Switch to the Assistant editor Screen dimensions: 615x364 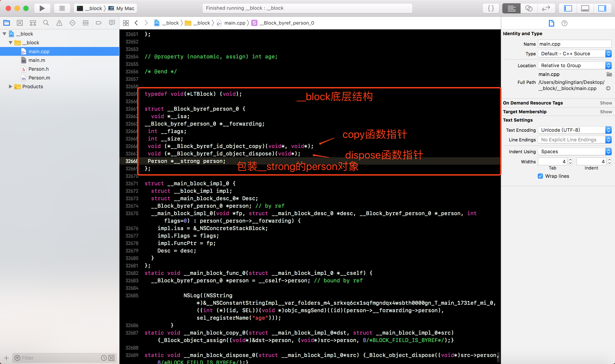tap(529, 8)
